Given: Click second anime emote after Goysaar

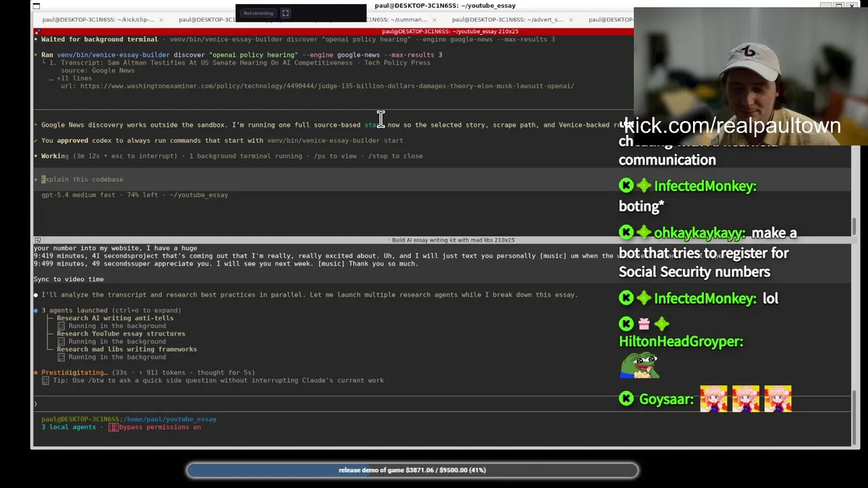Looking at the screenshot, I should [745, 399].
